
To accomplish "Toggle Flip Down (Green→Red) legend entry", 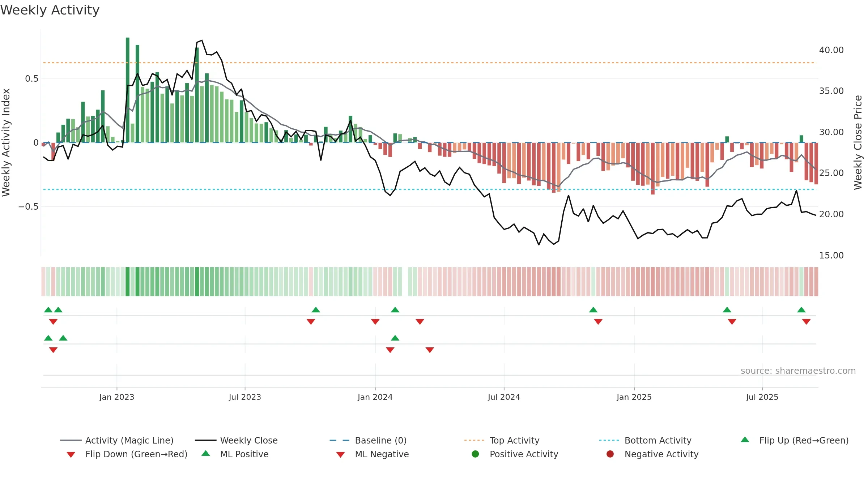I will 127,454.
